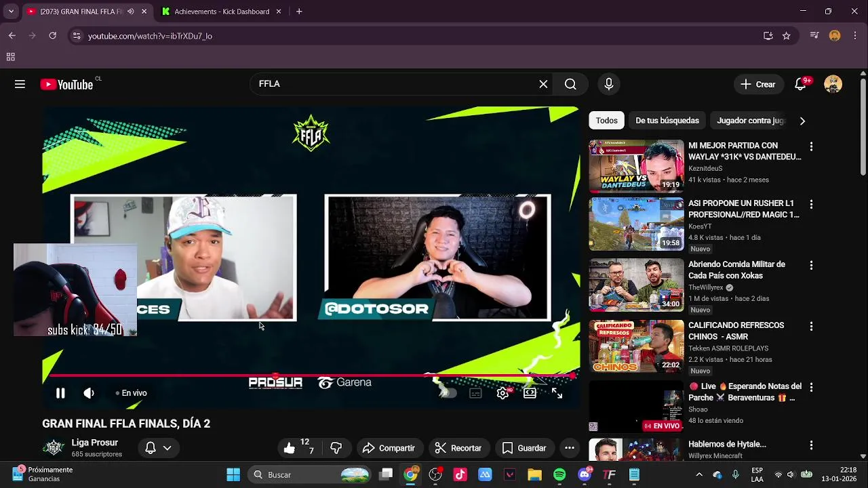This screenshot has height=488, width=868.
Task: Go to the YouTube home logo
Action: [66, 84]
